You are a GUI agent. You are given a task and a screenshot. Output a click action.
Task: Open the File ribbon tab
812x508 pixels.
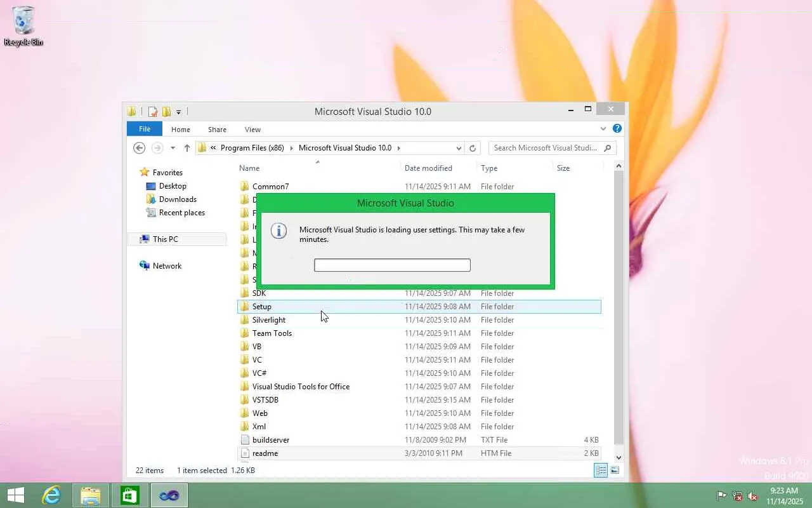click(x=145, y=129)
